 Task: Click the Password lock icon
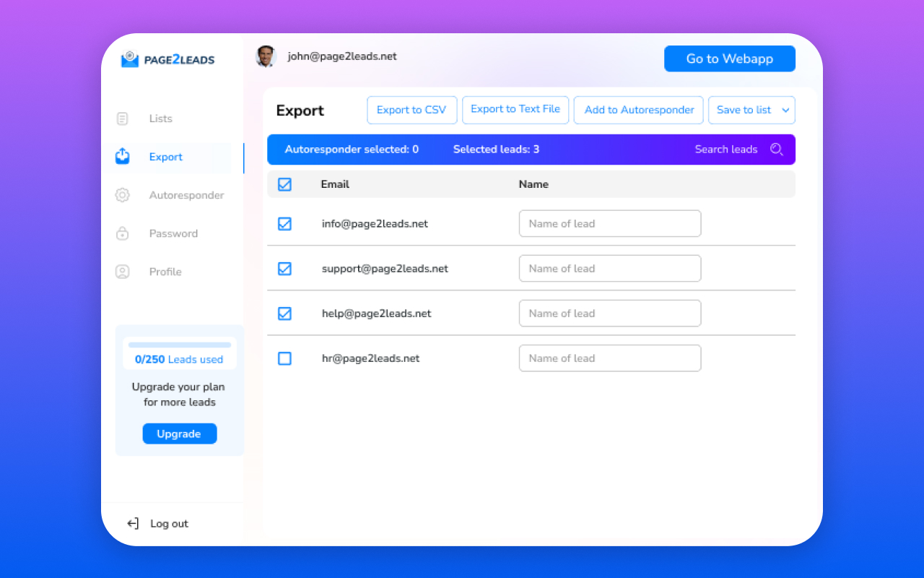click(123, 233)
